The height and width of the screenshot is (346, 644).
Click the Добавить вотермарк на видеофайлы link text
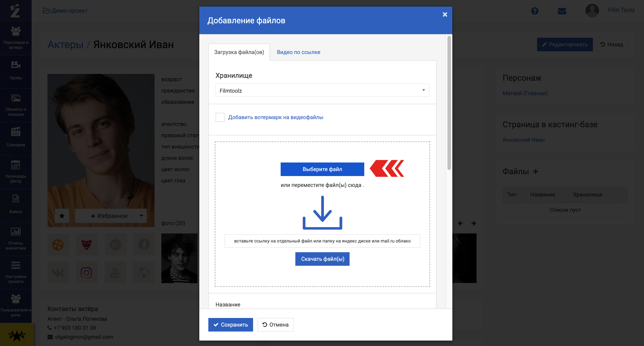(275, 117)
